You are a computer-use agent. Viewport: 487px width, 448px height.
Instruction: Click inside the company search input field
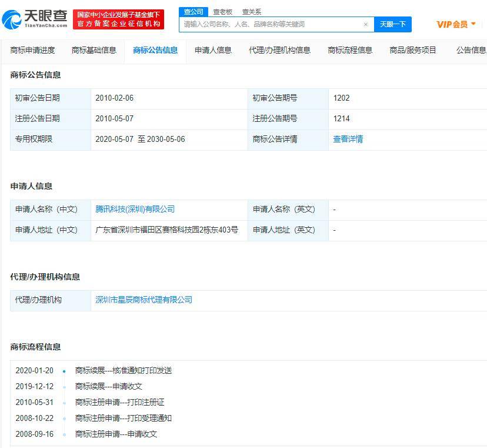tap(265, 24)
